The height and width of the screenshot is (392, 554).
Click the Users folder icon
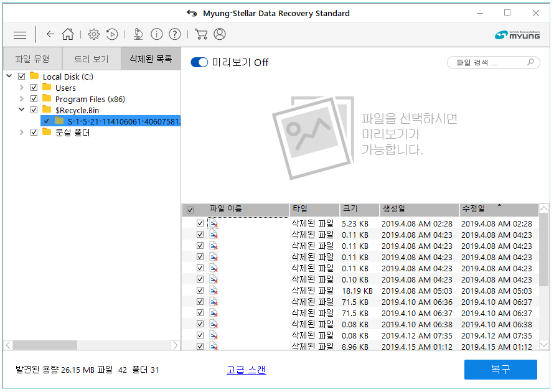tap(47, 87)
